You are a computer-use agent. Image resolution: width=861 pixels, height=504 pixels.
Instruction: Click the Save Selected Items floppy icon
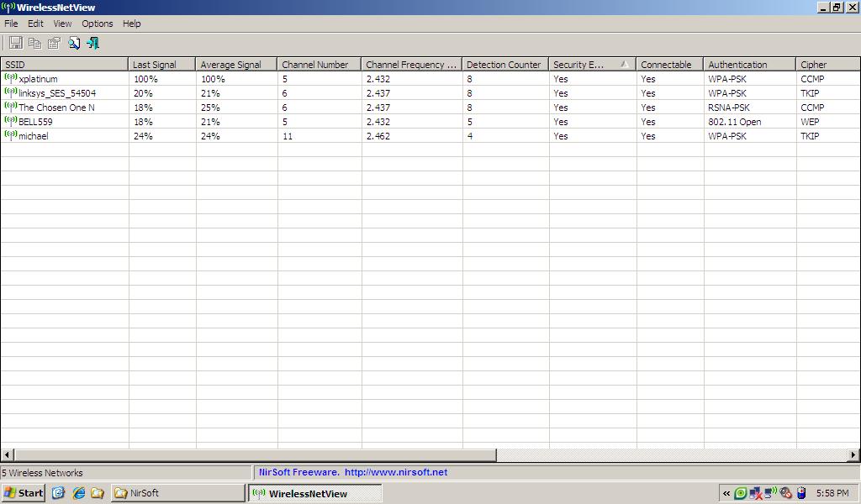coord(16,44)
